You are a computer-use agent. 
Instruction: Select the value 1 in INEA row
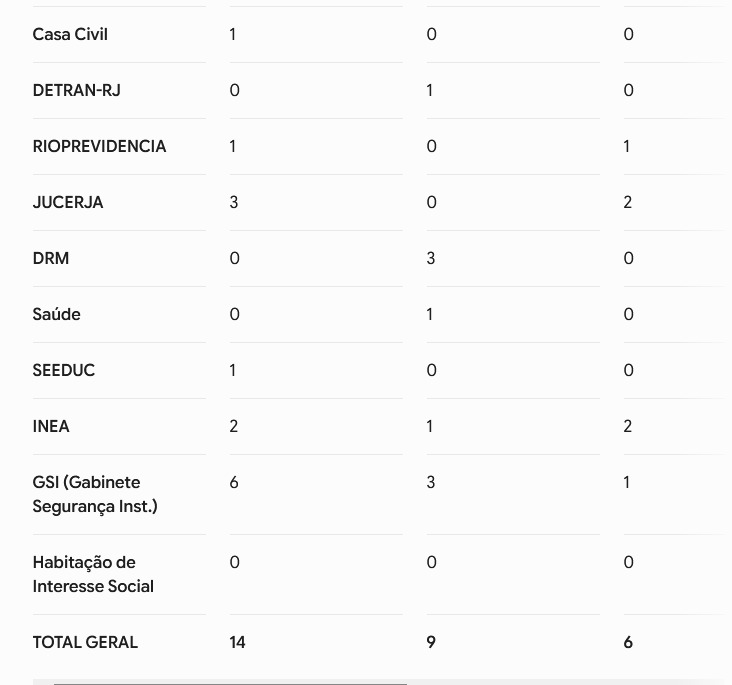click(429, 426)
